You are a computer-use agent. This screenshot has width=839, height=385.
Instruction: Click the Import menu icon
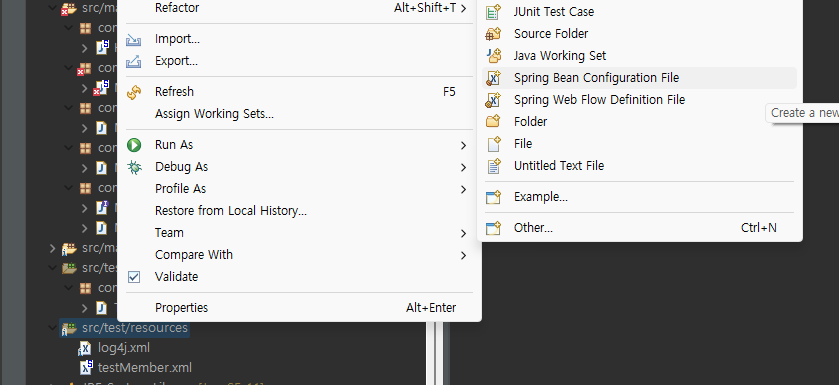pyautogui.click(x=133, y=40)
